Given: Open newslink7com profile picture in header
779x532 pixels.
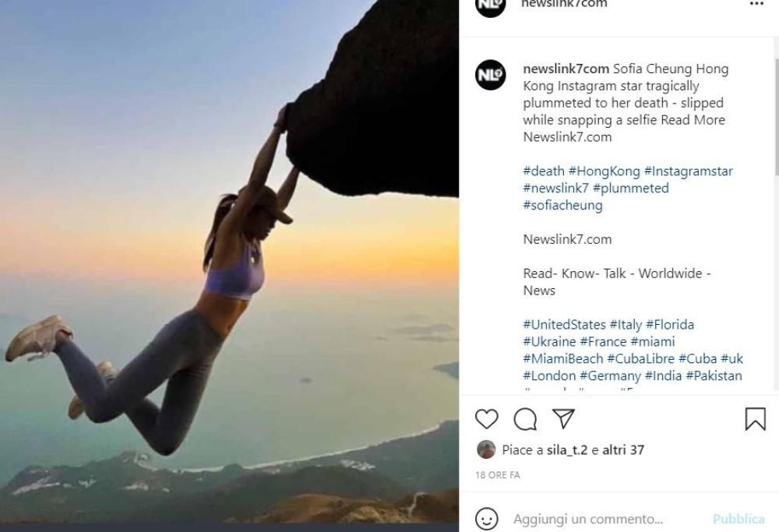Looking at the screenshot, I should point(491,6).
